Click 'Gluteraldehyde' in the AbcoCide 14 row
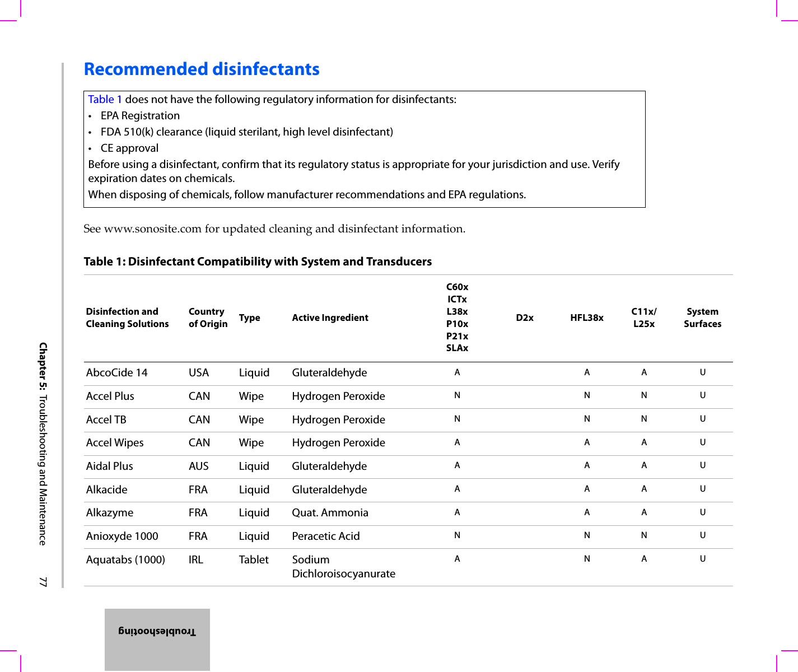This screenshot has width=798, height=672. [x=330, y=372]
